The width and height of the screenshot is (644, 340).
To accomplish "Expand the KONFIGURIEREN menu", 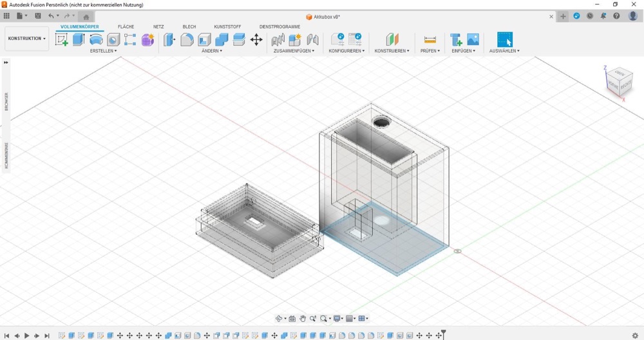I will (x=346, y=51).
